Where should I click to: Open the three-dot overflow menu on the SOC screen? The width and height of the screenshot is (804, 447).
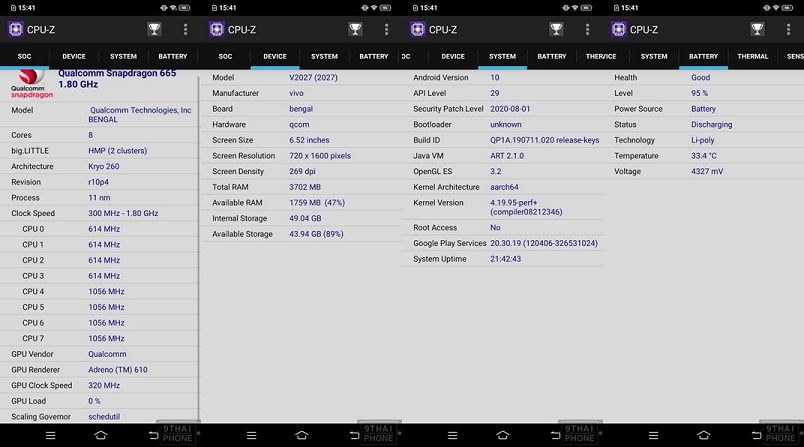point(185,29)
